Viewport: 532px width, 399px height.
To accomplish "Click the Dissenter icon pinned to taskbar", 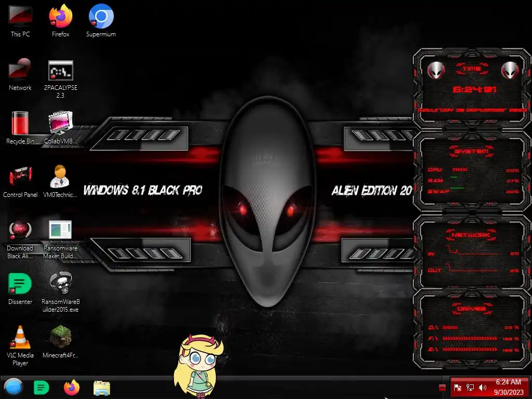I will click(42, 388).
